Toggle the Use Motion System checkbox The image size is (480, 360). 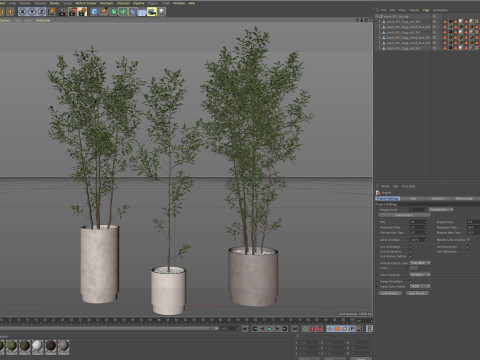(x=411, y=257)
